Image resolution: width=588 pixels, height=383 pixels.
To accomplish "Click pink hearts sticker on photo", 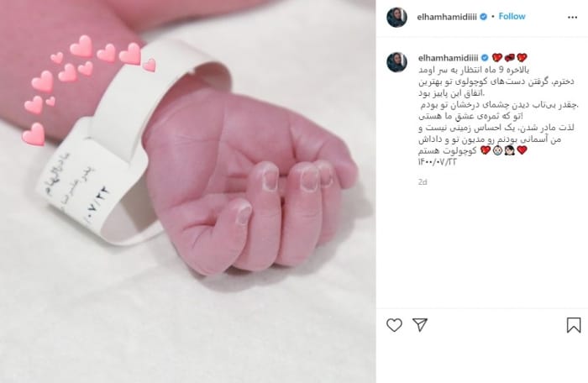I will 87,87.
